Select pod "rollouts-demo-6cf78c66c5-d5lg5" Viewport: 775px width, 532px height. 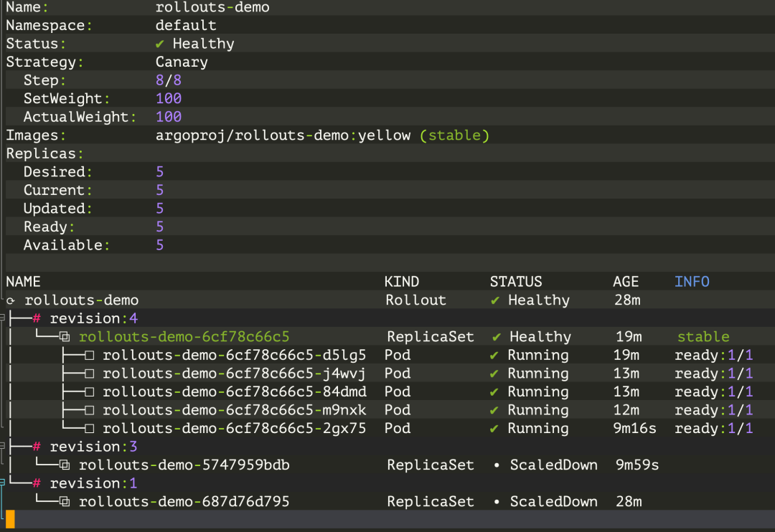pos(234,355)
